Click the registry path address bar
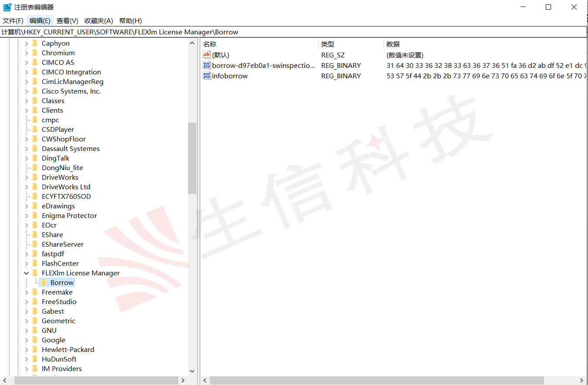588x385 pixels. click(x=294, y=32)
